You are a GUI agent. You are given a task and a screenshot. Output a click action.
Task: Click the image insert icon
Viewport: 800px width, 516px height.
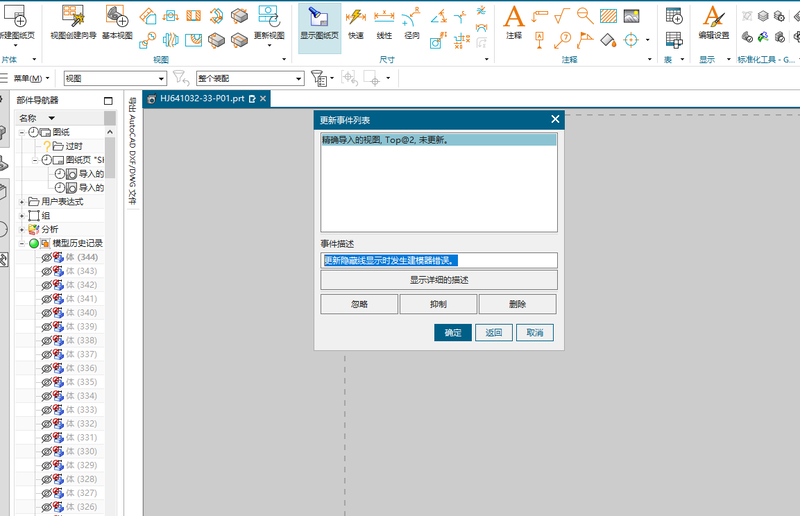coord(631,16)
